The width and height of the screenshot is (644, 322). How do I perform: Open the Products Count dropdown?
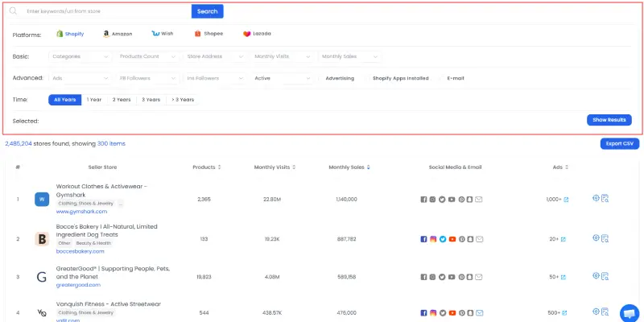coord(147,56)
